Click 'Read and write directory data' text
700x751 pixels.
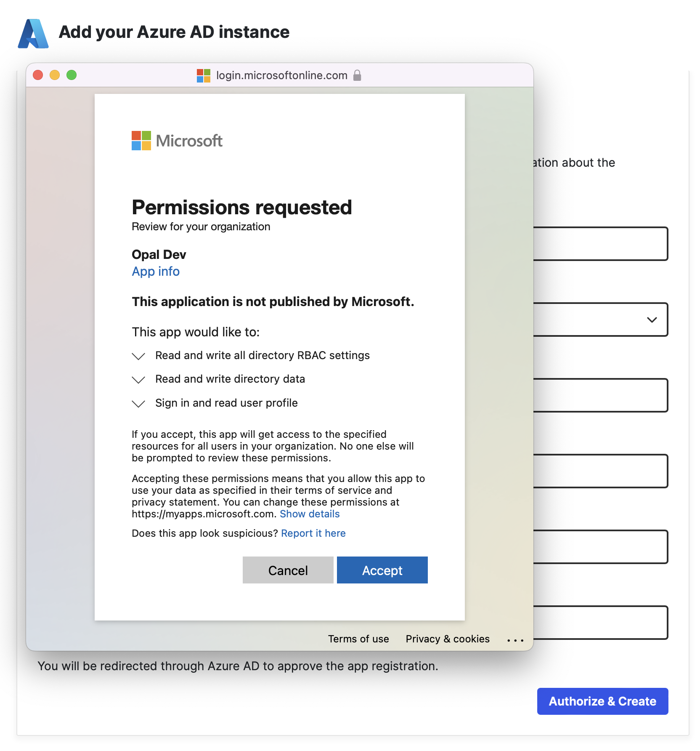(230, 379)
